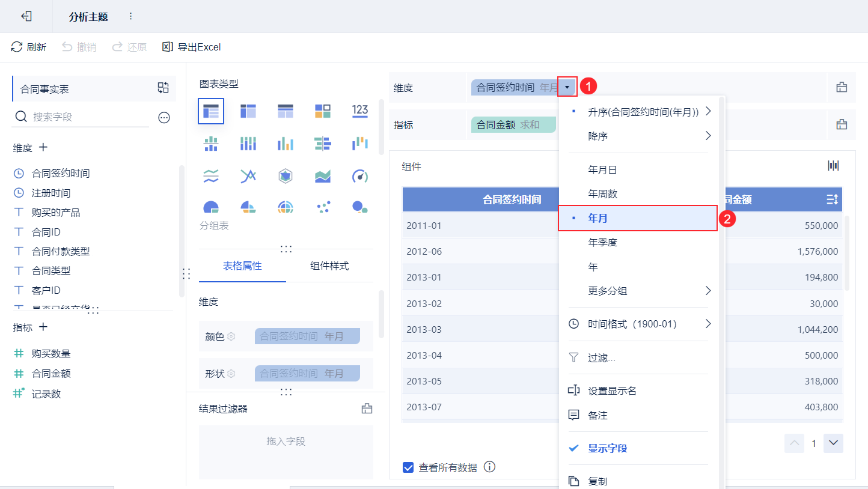868x489 pixels.
Task: Switch to the 组件样式 tab
Action: coord(329,266)
